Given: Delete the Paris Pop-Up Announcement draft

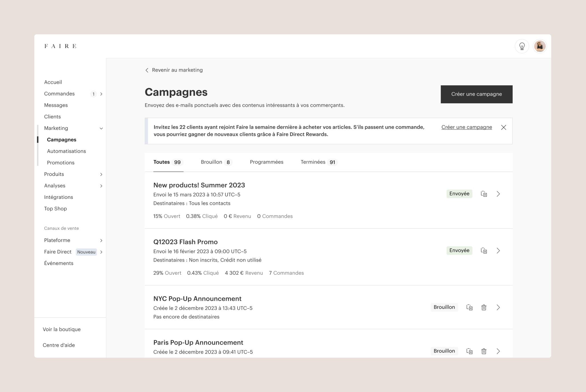Looking at the screenshot, I should 484,351.
